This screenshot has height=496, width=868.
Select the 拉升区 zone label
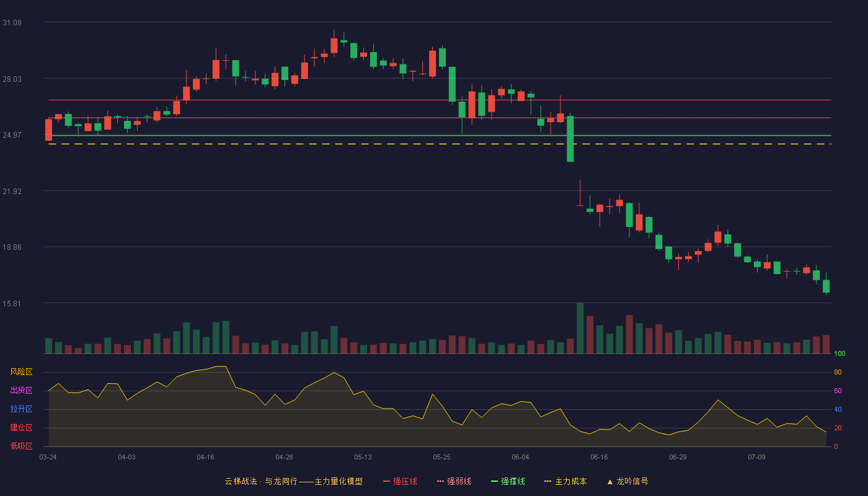21,409
